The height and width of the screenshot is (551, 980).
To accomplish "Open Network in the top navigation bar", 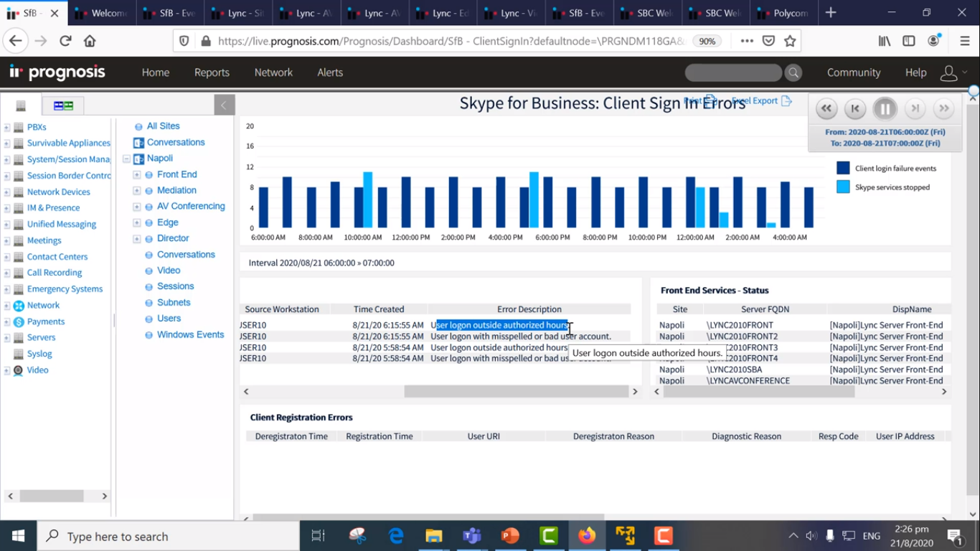I will [x=273, y=72].
